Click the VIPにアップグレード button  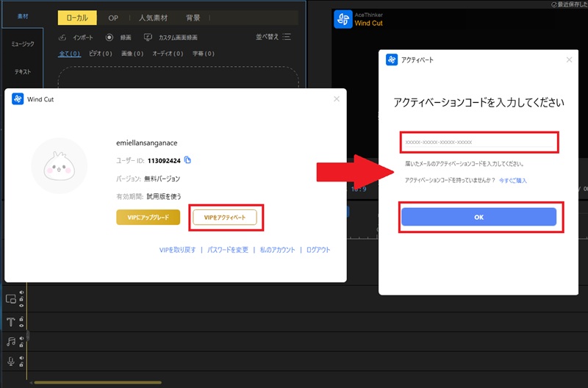point(148,217)
